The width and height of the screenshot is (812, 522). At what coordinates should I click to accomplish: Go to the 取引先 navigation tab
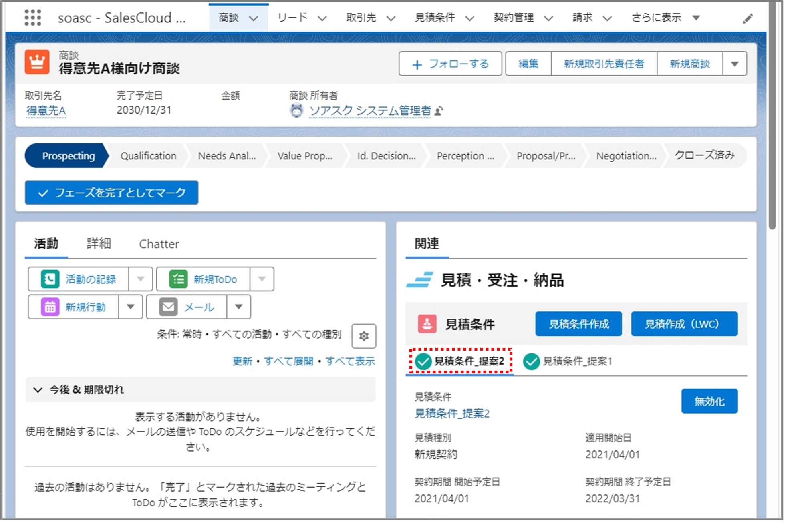coord(361,18)
